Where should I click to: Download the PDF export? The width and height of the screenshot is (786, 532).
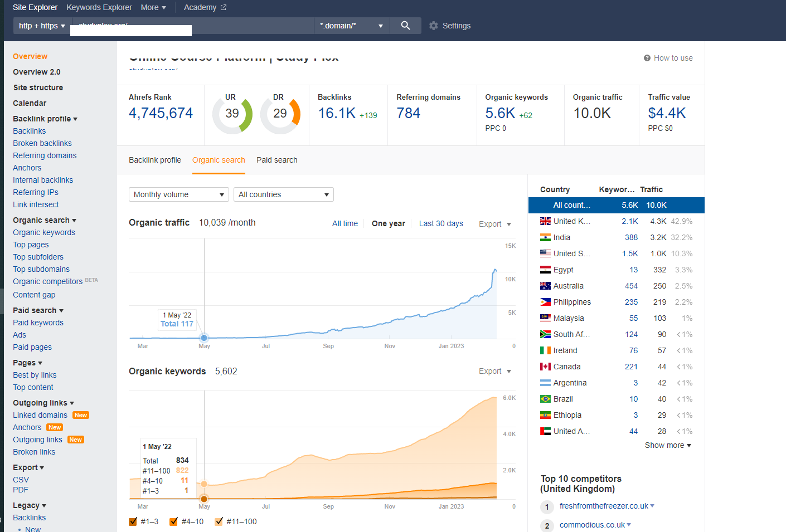pos(21,490)
